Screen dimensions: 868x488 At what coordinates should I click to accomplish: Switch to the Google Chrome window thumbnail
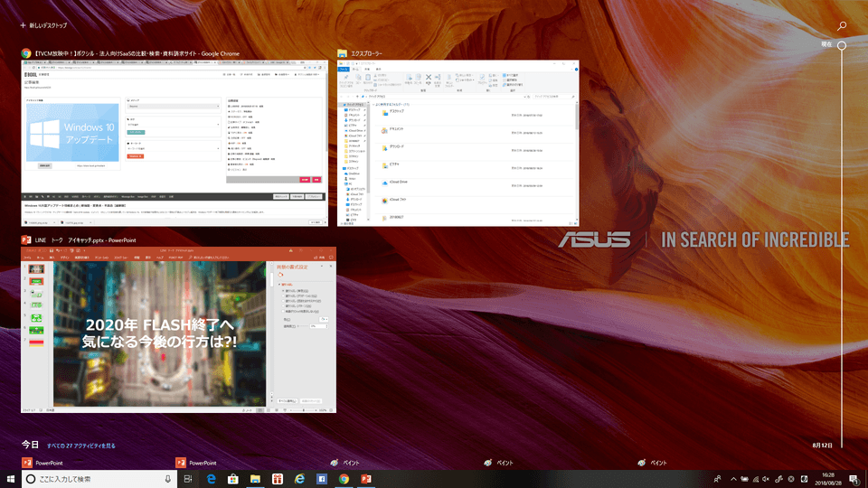point(175,144)
